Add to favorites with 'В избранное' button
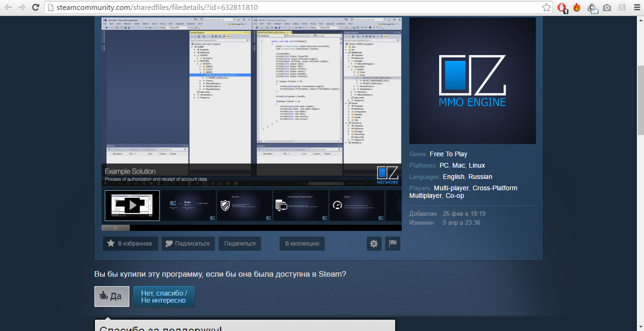Viewport: 644px width, 331px height. [x=130, y=244]
